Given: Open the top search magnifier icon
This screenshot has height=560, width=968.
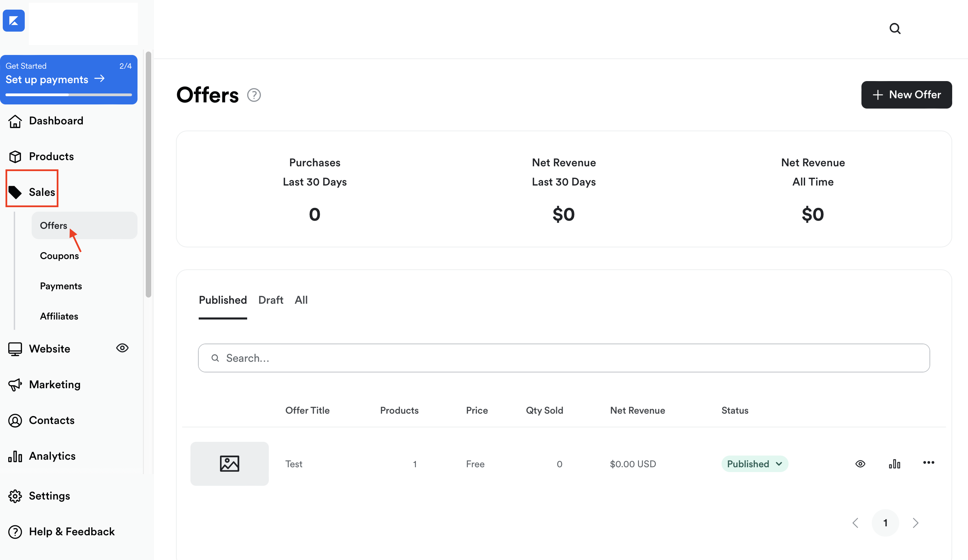Looking at the screenshot, I should 895,29.
